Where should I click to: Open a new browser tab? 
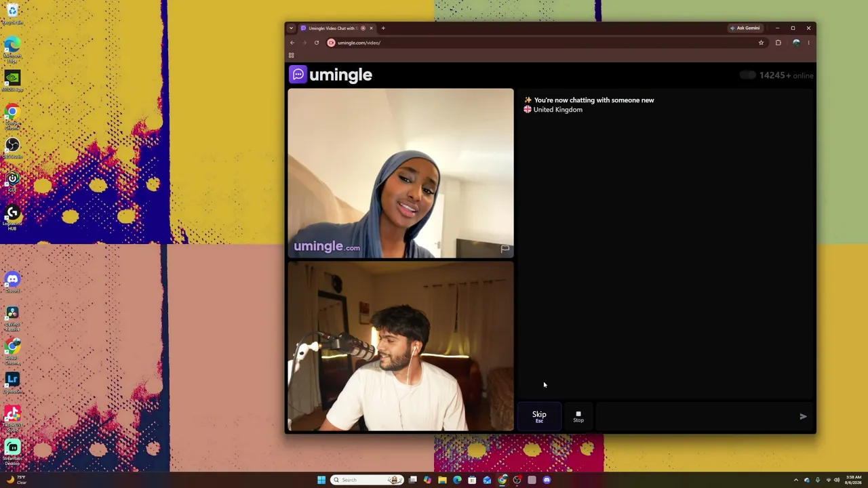pos(383,28)
